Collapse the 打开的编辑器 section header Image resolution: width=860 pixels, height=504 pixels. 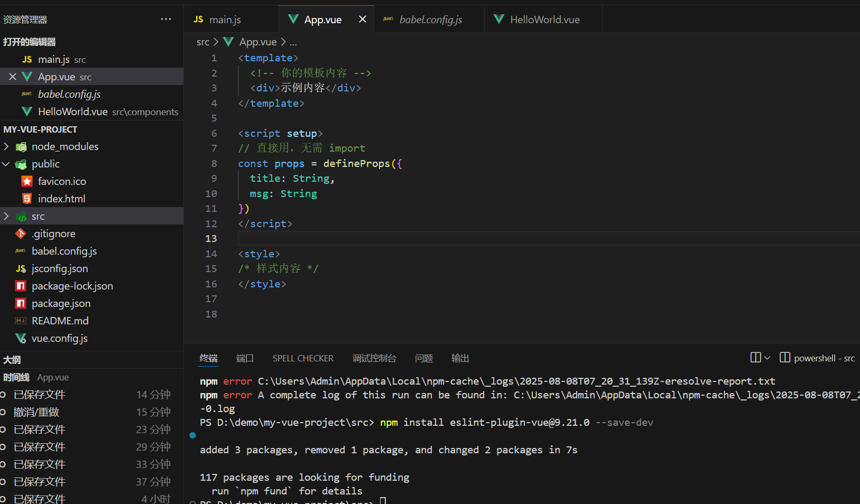pyautogui.click(x=91, y=42)
